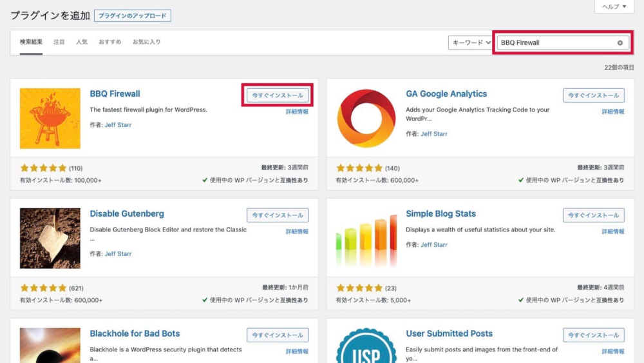644x363 pixels.
Task: Open 詳細情報 for User Submitted Posts
Action: point(613,352)
